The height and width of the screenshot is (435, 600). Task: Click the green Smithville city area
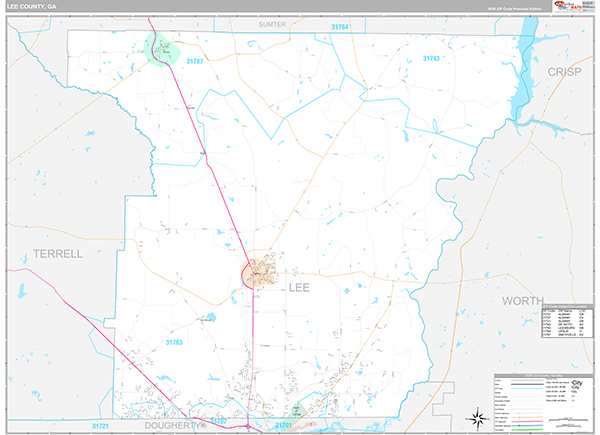(x=162, y=49)
